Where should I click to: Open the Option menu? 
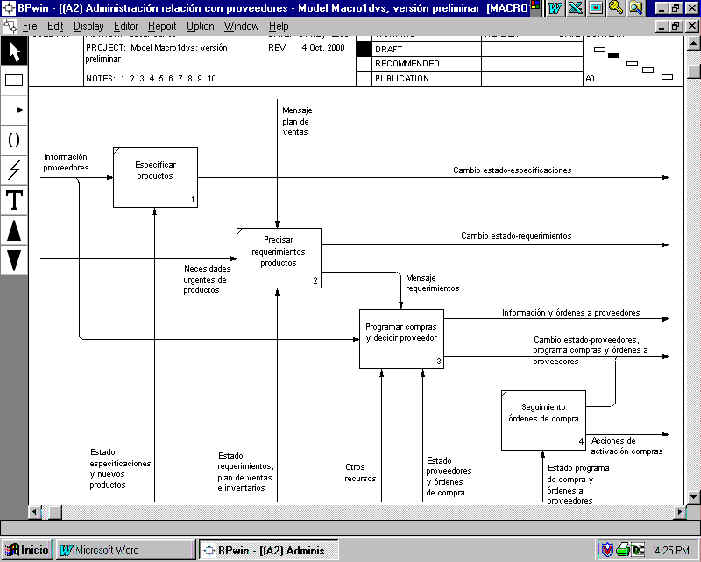click(x=200, y=26)
